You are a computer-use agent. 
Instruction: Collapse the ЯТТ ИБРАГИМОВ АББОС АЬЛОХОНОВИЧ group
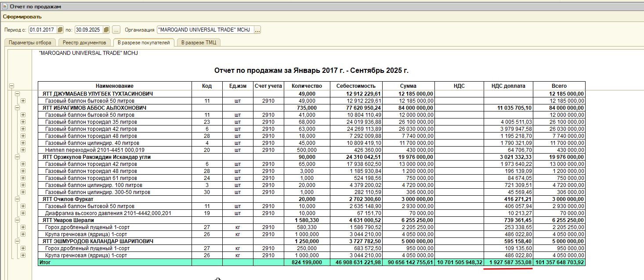tap(18, 108)
